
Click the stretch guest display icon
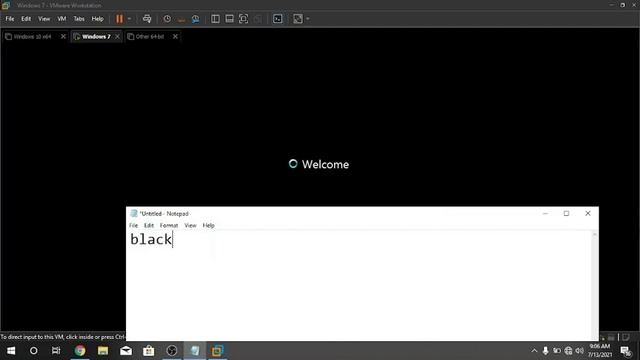[298, 19]
